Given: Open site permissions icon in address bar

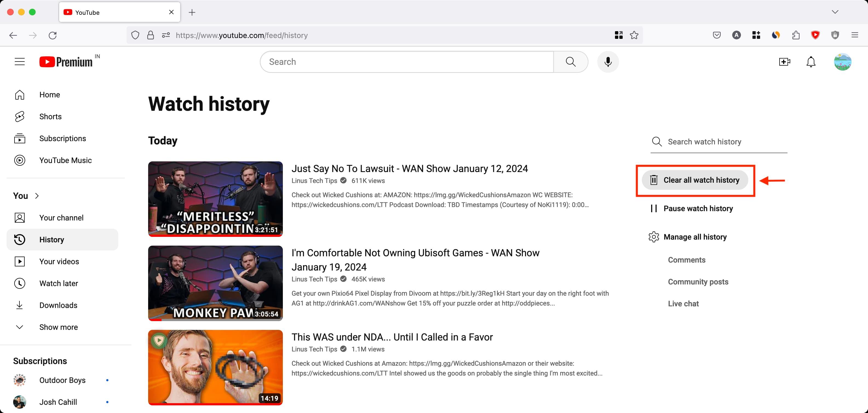Looking at the screenshot, I should (166, 35).
